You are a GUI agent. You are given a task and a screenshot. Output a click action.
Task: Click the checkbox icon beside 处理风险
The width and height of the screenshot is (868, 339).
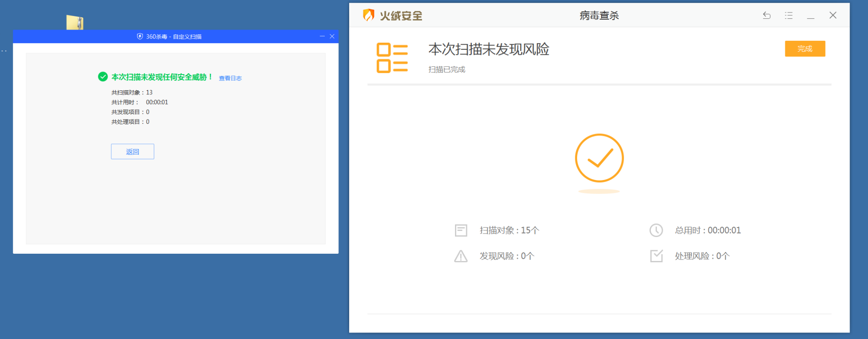[x=656, y=256]
